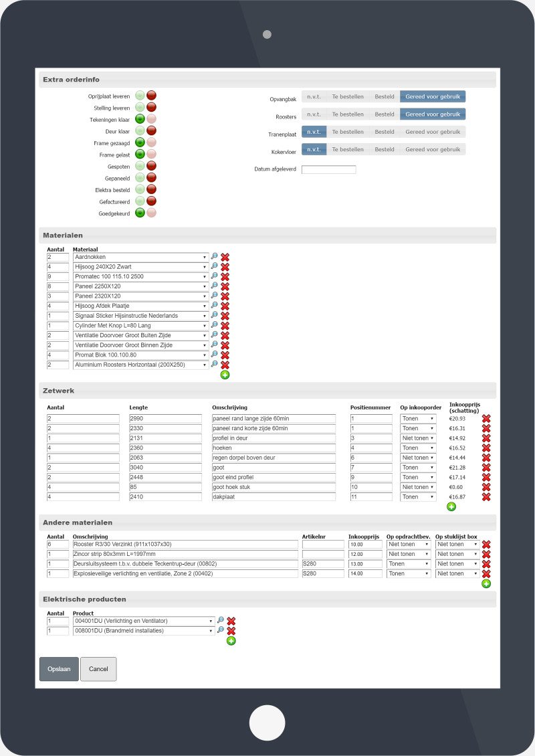535x756 pixels.
Task: Add a new row under Materialen
Action: click(x=225, y=375)
